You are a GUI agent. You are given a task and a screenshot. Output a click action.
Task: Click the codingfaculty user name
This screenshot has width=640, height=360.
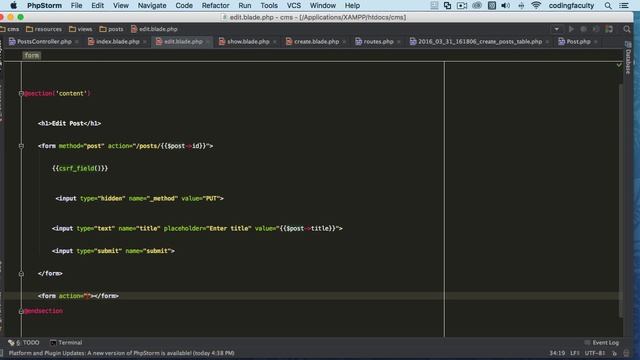tap(571, 5)
